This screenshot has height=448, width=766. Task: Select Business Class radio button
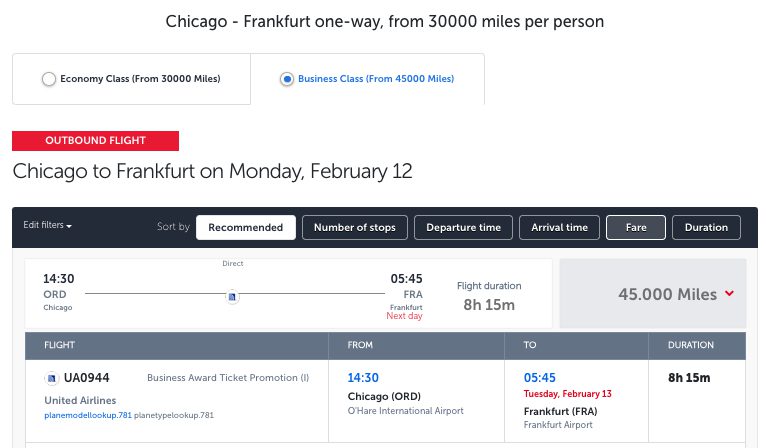coord(287,79)
